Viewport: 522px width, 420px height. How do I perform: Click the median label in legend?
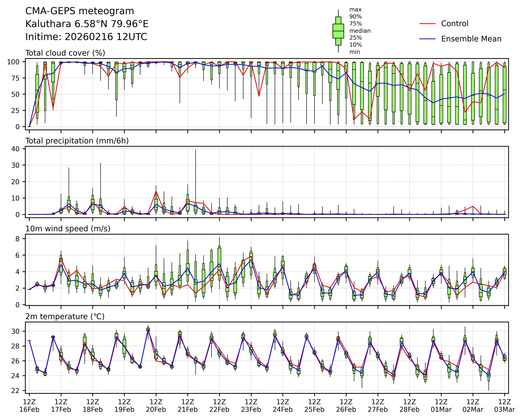(x=360, y=31)
